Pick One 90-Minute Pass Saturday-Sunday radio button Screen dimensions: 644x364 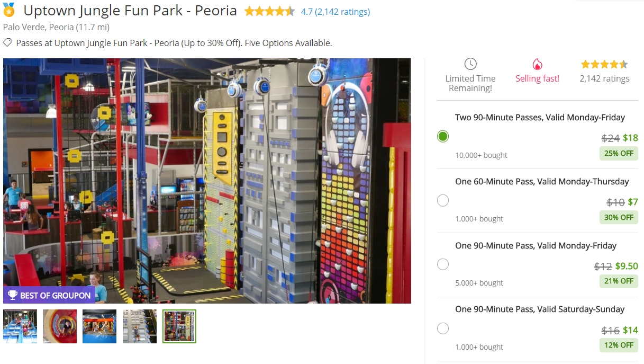click(x=443, y=329)
